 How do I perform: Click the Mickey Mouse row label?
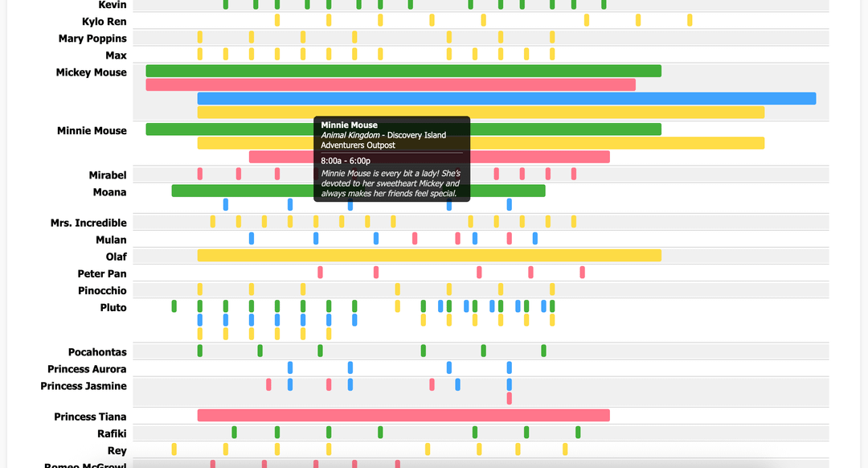coord(92,72)
